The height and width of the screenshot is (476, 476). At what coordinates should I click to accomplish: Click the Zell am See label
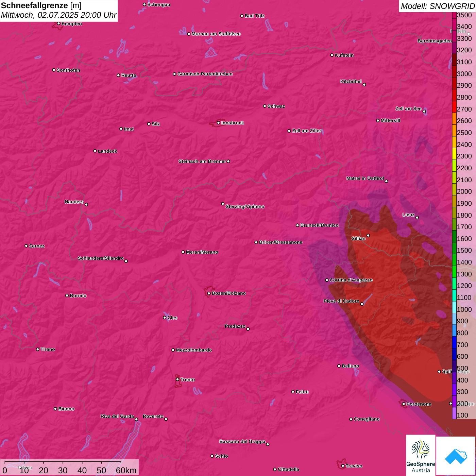[x=408, y=108]
